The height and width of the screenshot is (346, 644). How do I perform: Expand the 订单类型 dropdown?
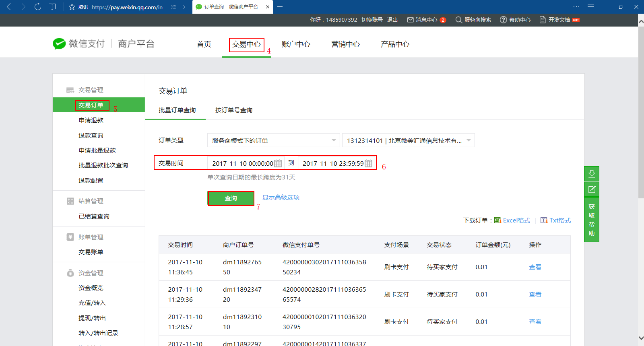coord(274,140)
